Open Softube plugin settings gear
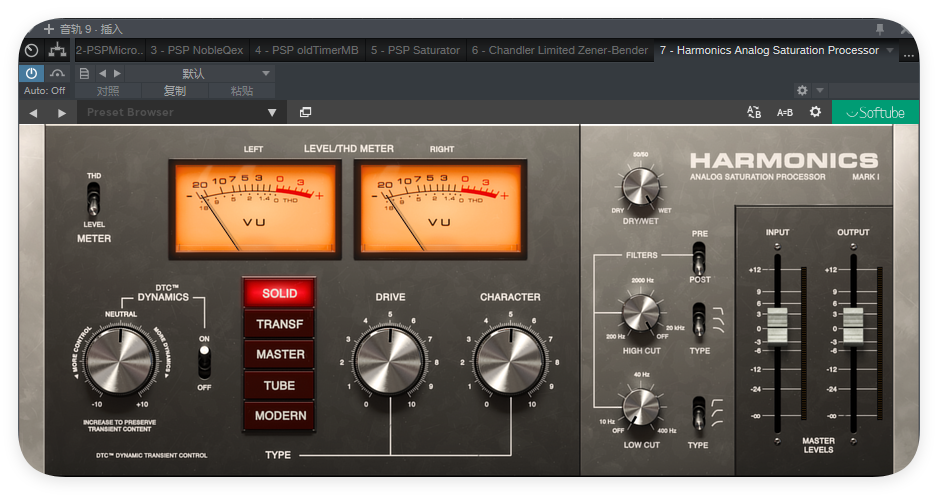938x495 pixels. [x=815, y=112]
